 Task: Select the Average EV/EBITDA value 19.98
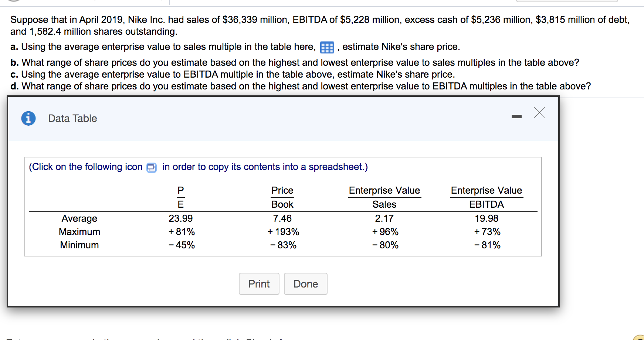click(487, 218)
